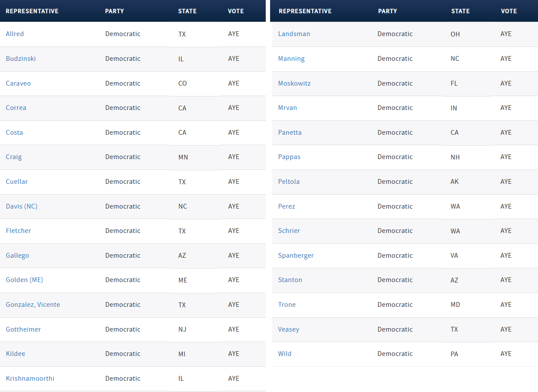Open the Stanton representative link
538x392 pixels.
(x=290, y=280)
